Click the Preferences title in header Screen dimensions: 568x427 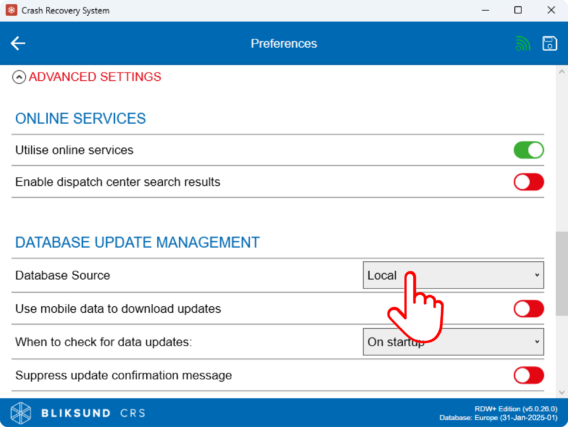(x=284, y=43)
